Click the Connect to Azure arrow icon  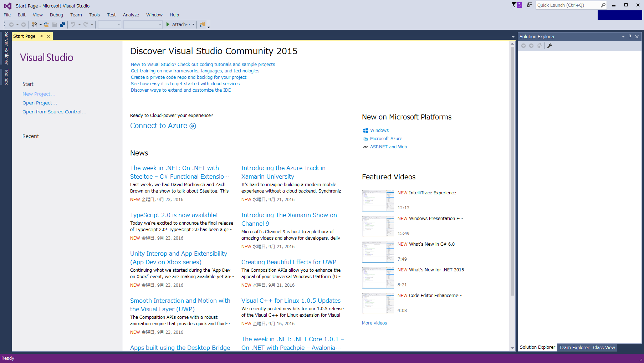pyautogui.click(x=193, y=126)
